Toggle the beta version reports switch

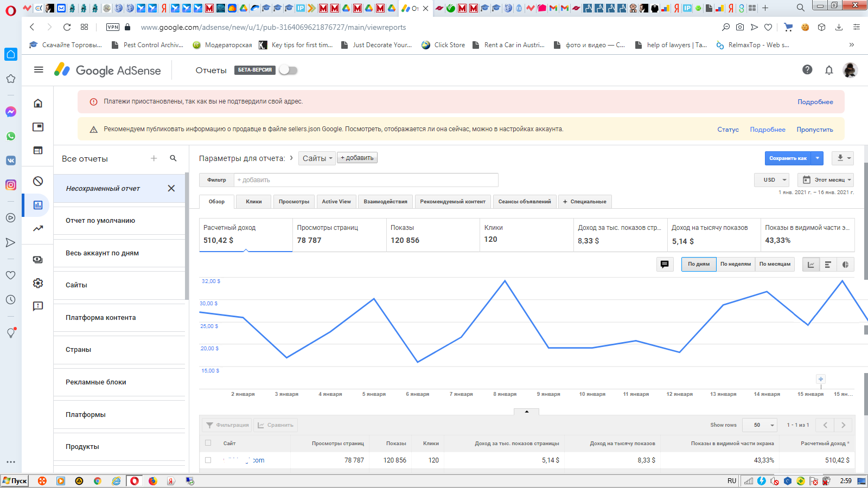[288, 70]
